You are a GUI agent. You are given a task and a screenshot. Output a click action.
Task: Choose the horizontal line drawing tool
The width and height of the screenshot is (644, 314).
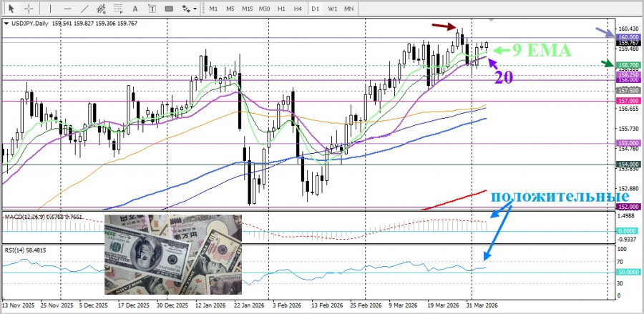(x=68, y=9)
